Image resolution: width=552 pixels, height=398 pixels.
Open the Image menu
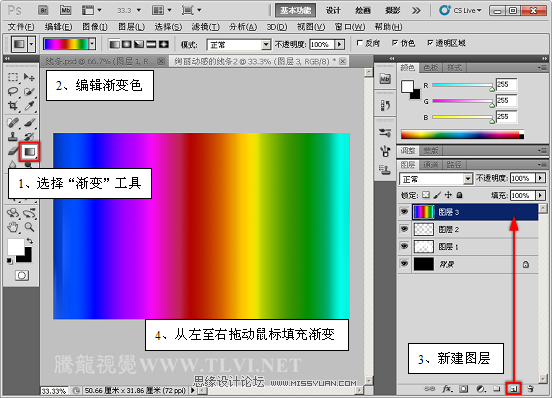[95, 27]
